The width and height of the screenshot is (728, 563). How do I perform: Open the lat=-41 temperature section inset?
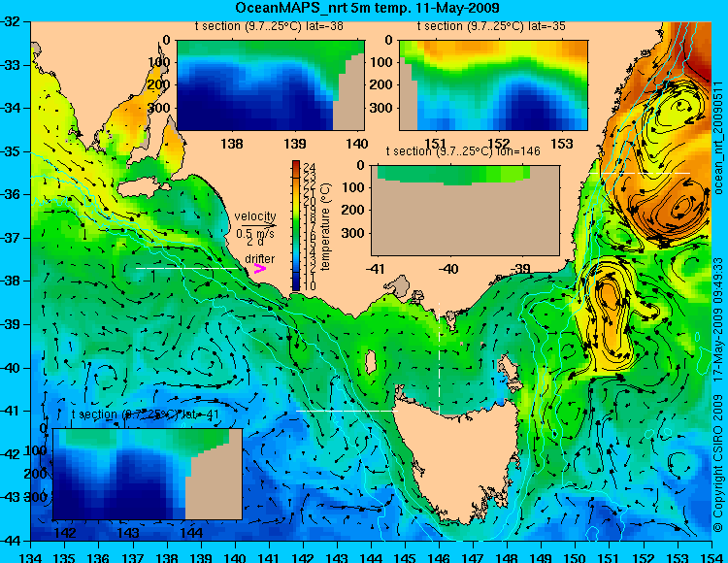click(148, 474)
